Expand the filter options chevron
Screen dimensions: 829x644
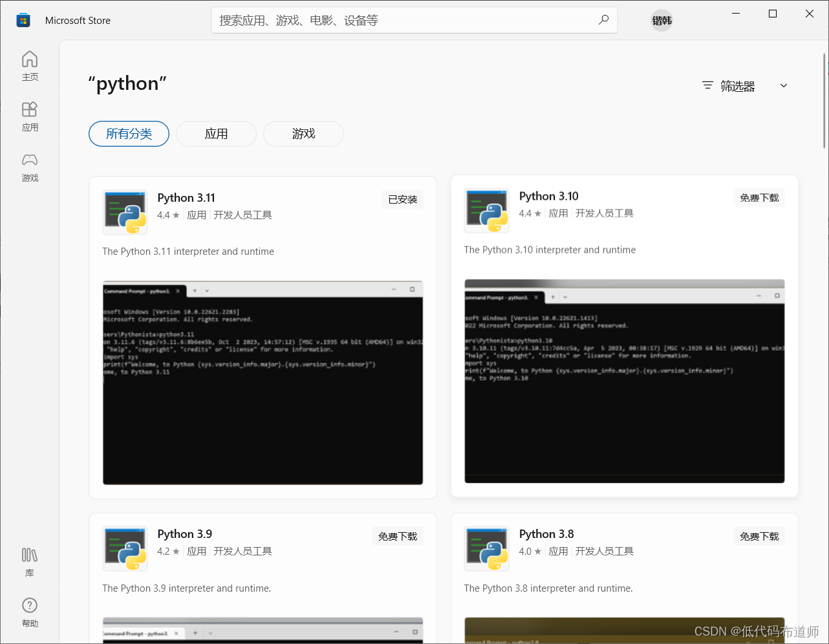[784, 85]
